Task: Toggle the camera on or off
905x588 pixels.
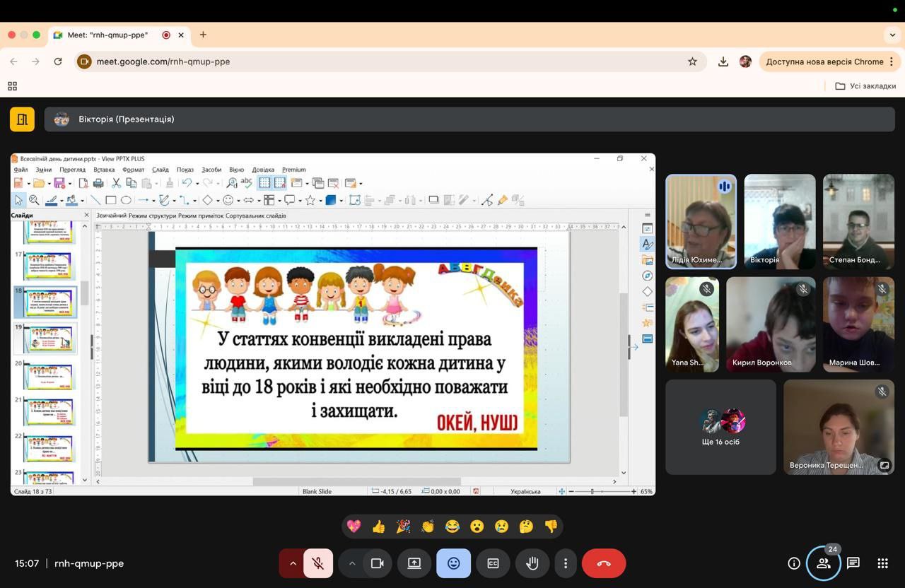Action: (377, 563)
